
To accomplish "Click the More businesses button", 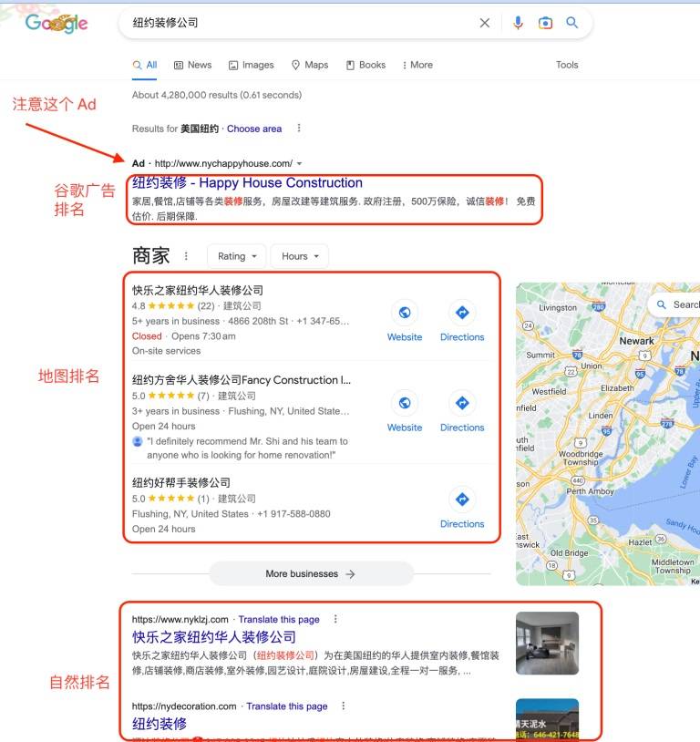I will coord(312,573).
